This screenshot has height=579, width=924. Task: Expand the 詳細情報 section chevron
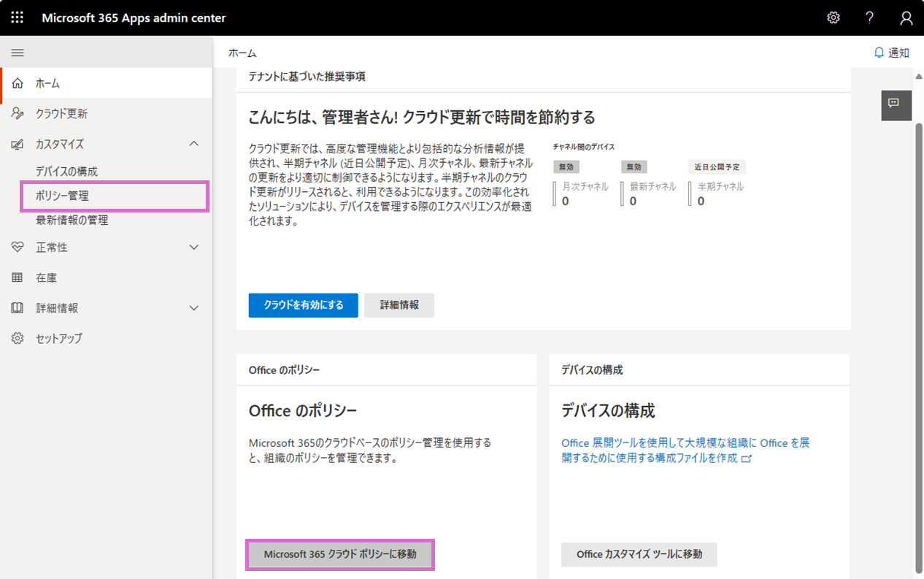coord(194,308)
